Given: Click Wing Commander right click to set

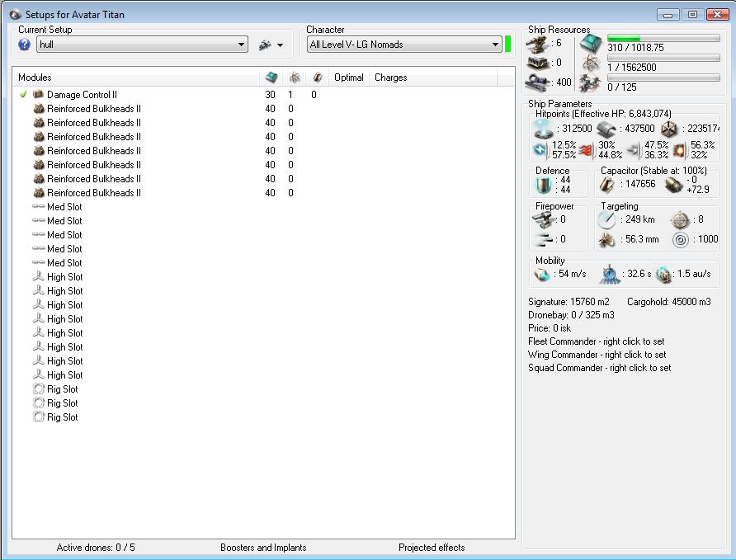Looking at the screenshot, I should point(597,355).
